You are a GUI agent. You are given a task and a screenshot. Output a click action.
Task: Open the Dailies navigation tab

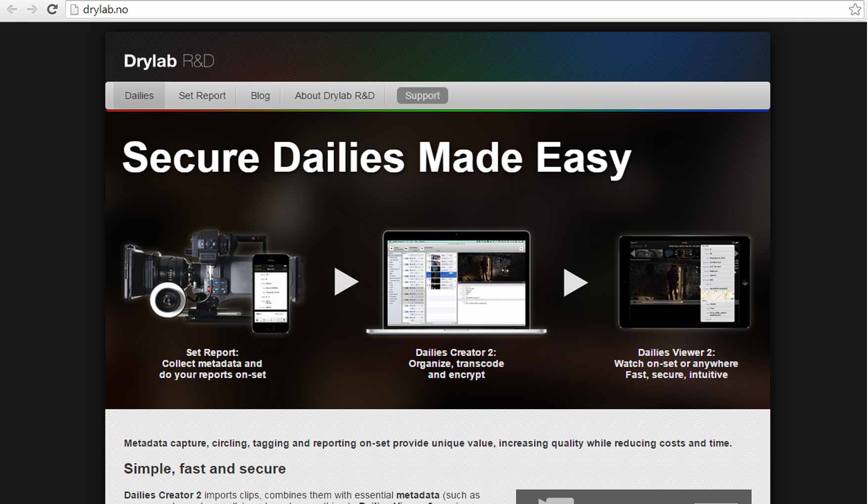(139, 95)
